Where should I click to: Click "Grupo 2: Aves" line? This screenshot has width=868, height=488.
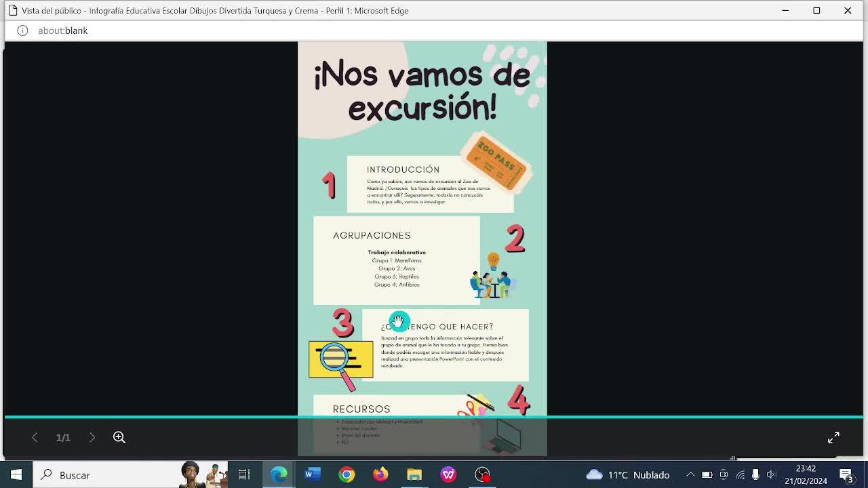[x=397, y=268]
